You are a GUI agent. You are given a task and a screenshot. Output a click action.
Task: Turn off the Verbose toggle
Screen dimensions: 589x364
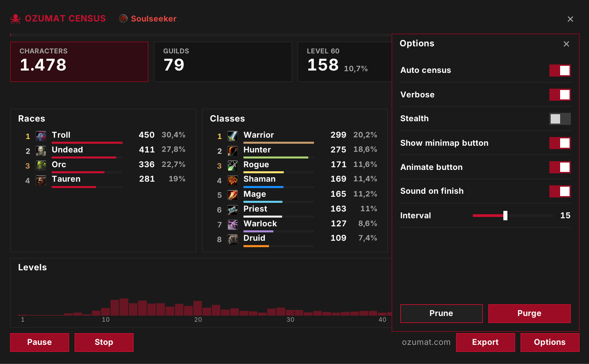[x=560, y=95]
